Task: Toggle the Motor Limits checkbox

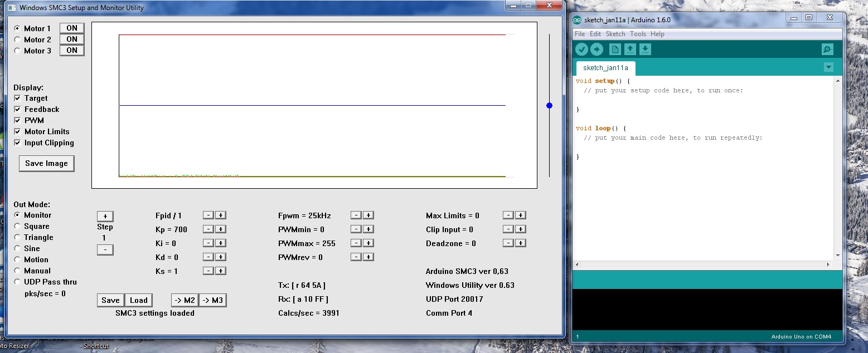Action: point(17,132)
